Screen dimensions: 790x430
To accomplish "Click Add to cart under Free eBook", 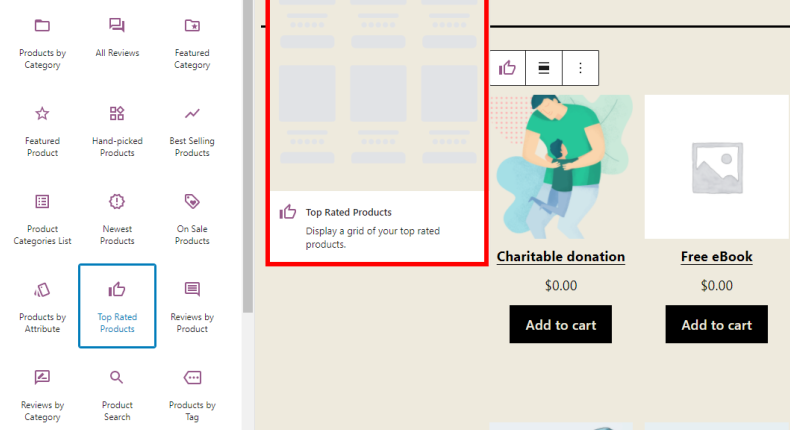I will pos(716,324).
